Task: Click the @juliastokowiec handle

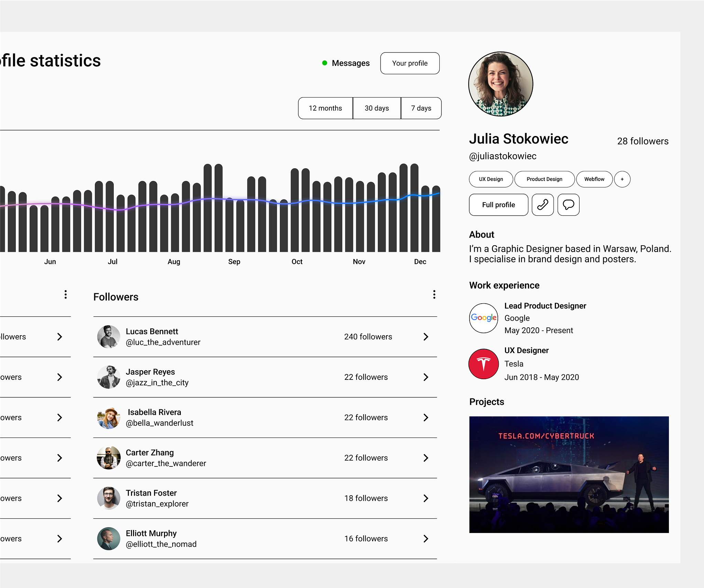Action: coord(503,156)
